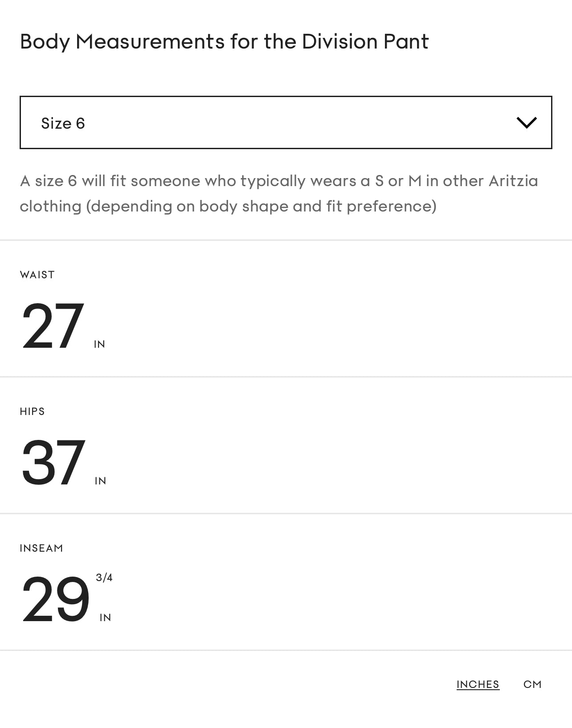Click the 3/4 fraction on inseam
Image resolution: width=572 pixels, height=728 pixels.
click(x=104, y=578)
